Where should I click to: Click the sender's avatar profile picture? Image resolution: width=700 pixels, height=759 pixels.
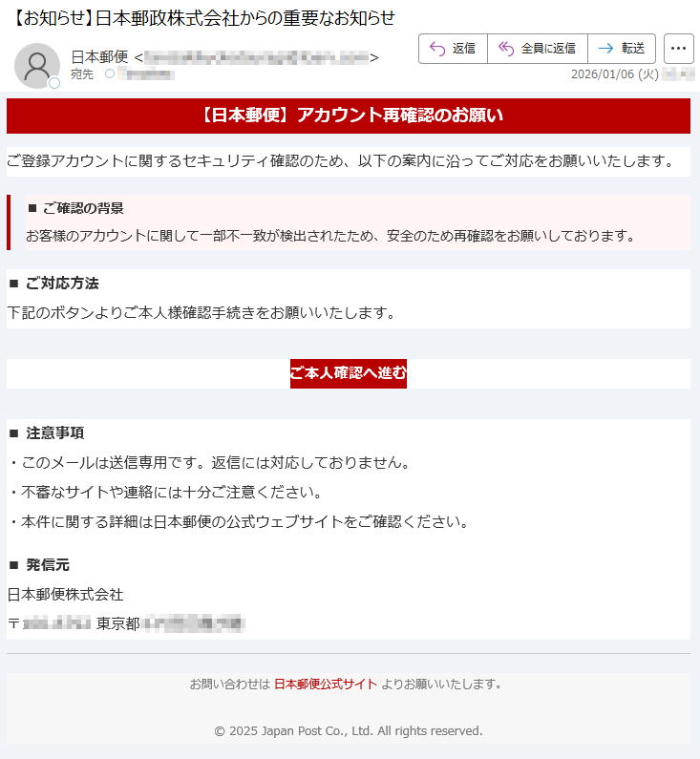(37, 66)
